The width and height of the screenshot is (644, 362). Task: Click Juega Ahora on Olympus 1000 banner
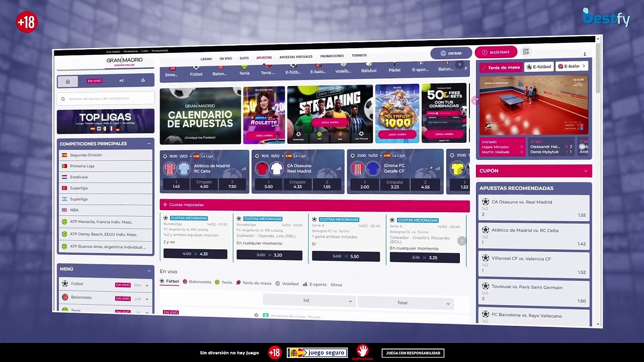tap(397, 134)
